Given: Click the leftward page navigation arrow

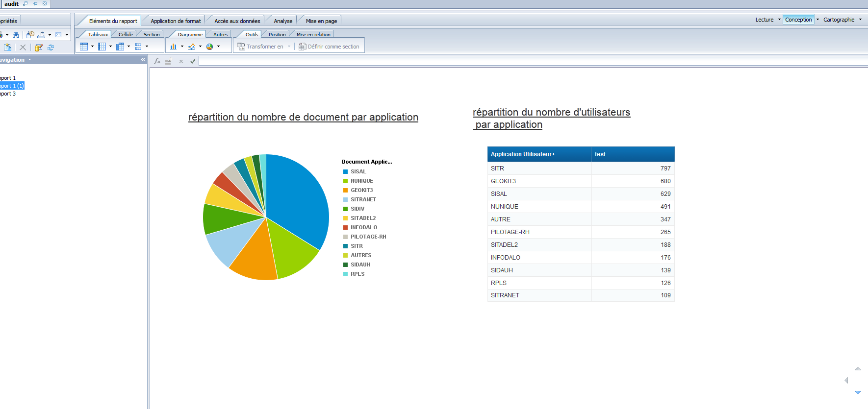Looking at the screenshot, I should [x=846, y=380].
